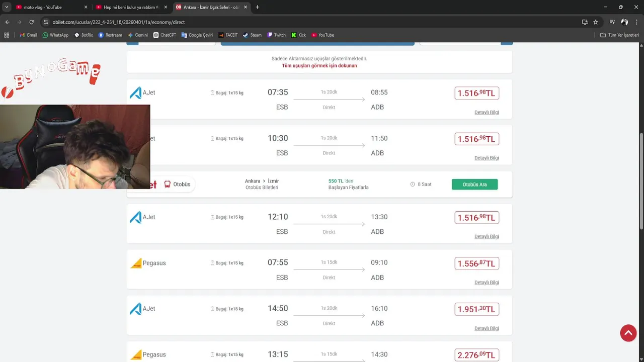
Task: Select the 2.276,09 TL Pegasus price
Action: (x=476, y=355)
